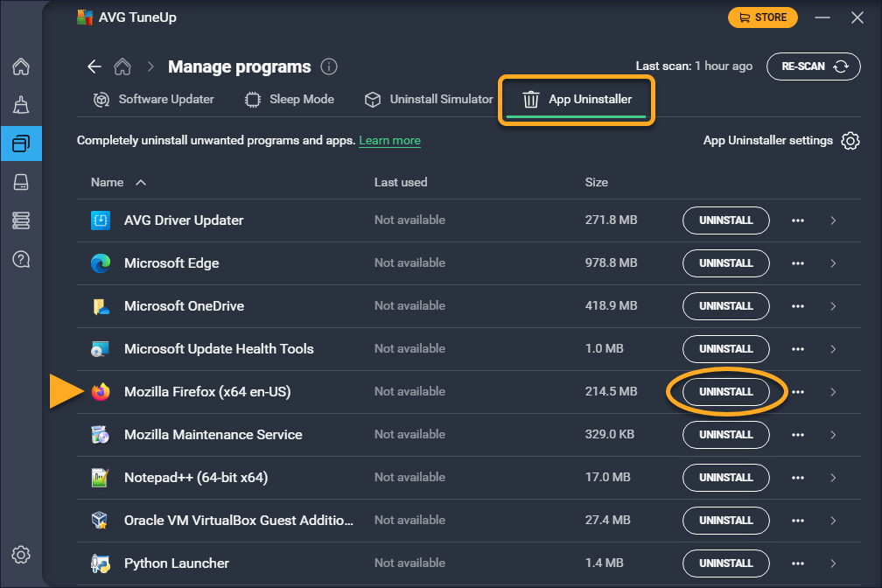Open more options for Mozilla Firefox
Screen dimensions: 882x588
pos(797,392)
